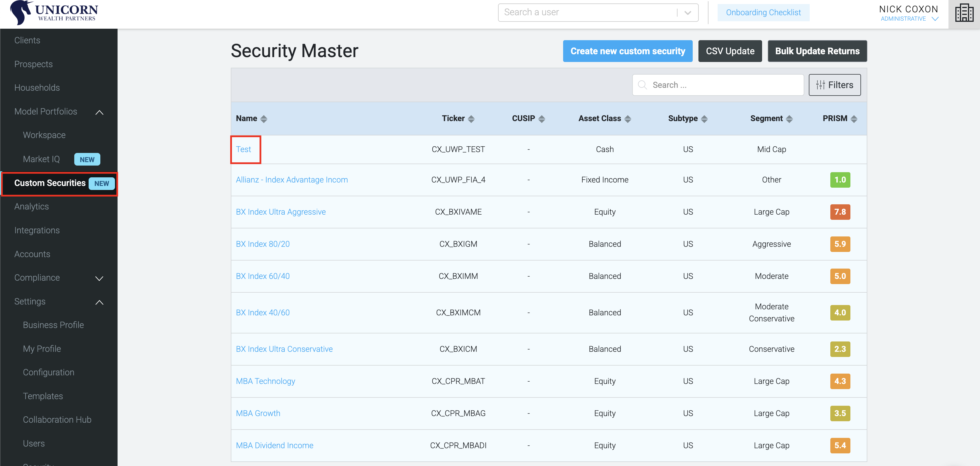
Task: Open Analytics in sidebar
Action: [32, 207]
